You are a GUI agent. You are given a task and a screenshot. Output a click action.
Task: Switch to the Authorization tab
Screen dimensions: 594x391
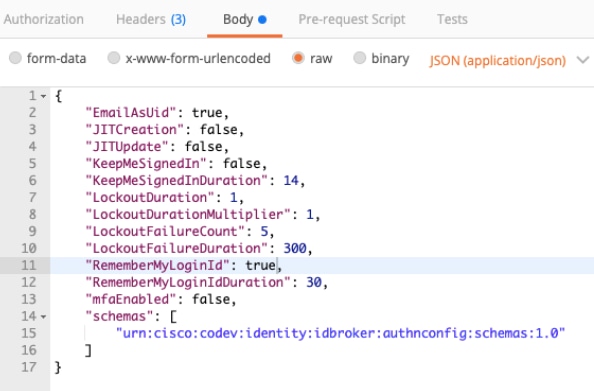[44, 19]
